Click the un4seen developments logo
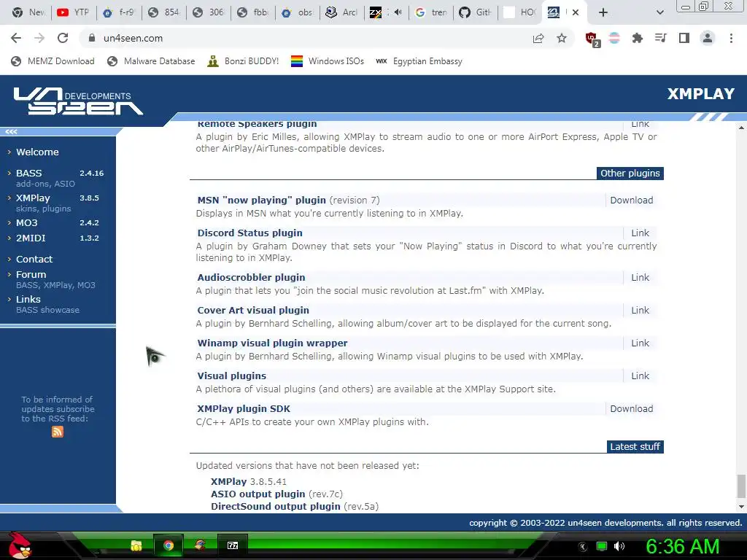The width and height of the screenshot is (747, 560). tap(78, 101)
